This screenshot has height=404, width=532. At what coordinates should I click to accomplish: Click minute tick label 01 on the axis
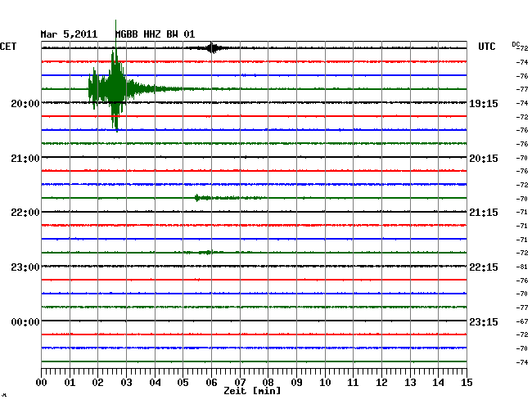coord(70,382)
